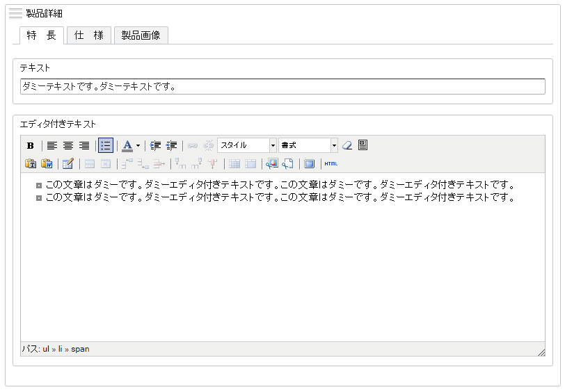Click the handle icon beside 製品詳細
Screen dimensions: 565x392
pos(15,14)
